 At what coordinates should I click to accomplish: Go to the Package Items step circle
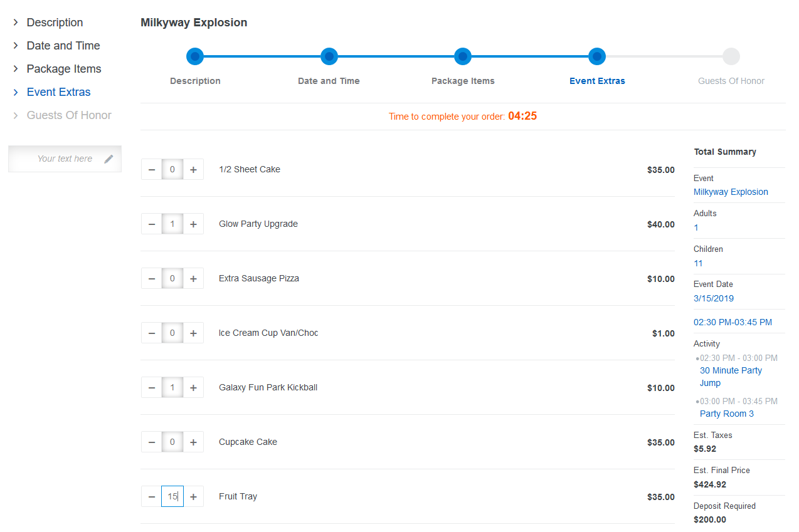(463, 57)
